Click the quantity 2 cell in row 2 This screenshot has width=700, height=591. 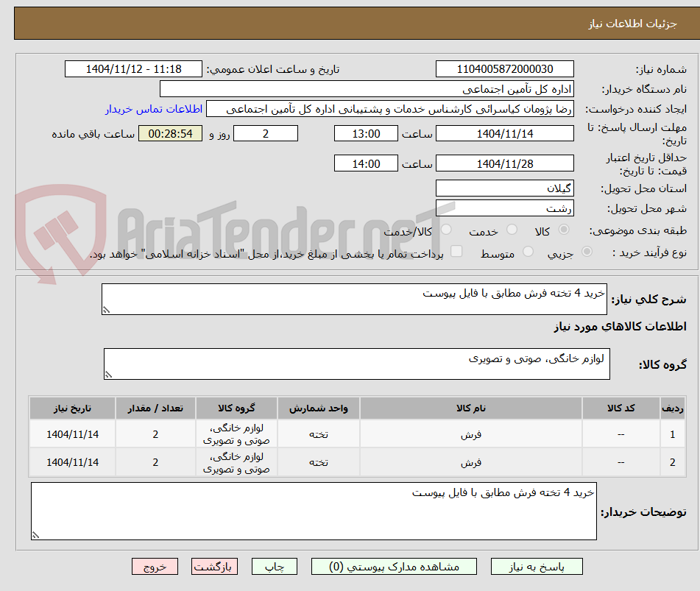coord(155,462)
